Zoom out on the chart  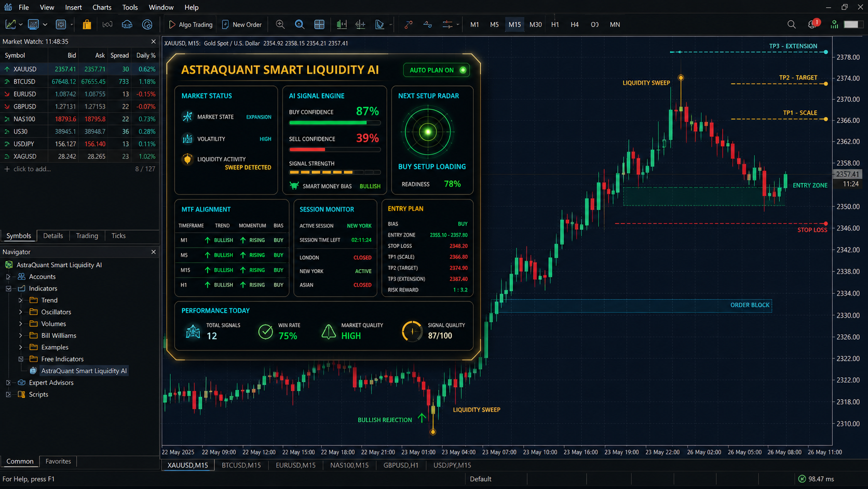300,24
